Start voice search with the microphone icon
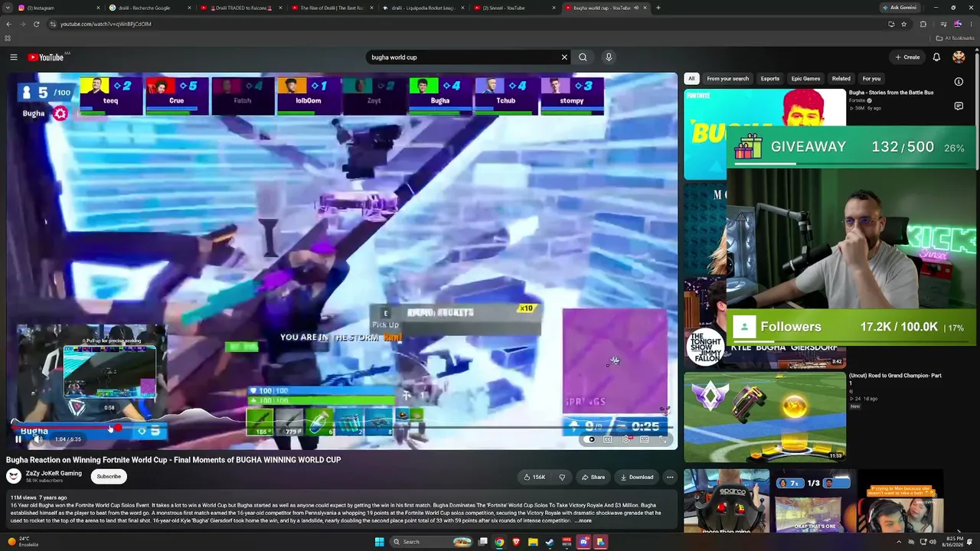The height and width of the screenshot is (551, 980). 609,57
